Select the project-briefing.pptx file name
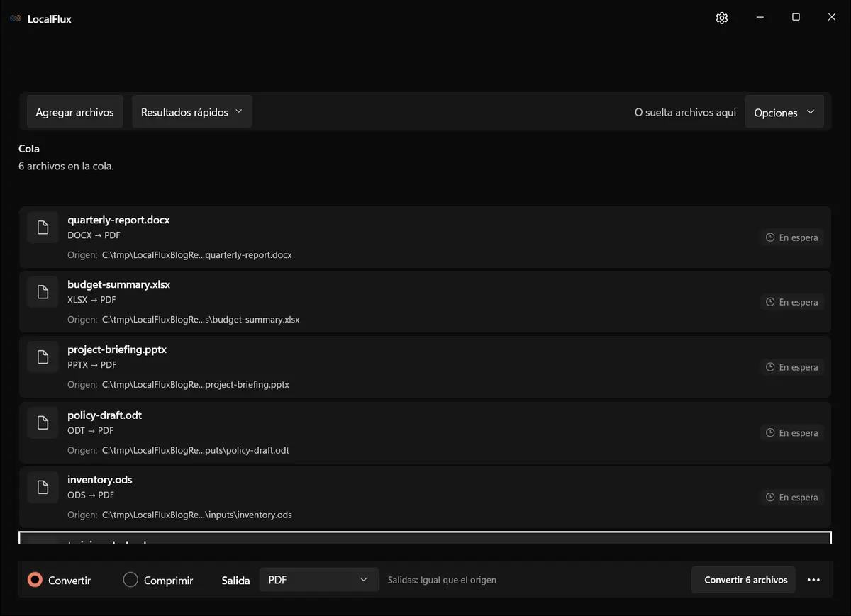The width and height of the screenshot is (851, 616). pos(117,349)
